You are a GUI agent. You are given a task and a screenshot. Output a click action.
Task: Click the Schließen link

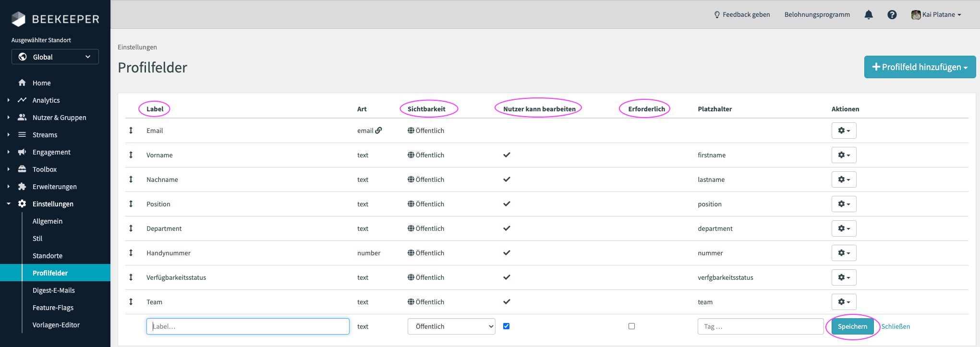pos(895,326)
